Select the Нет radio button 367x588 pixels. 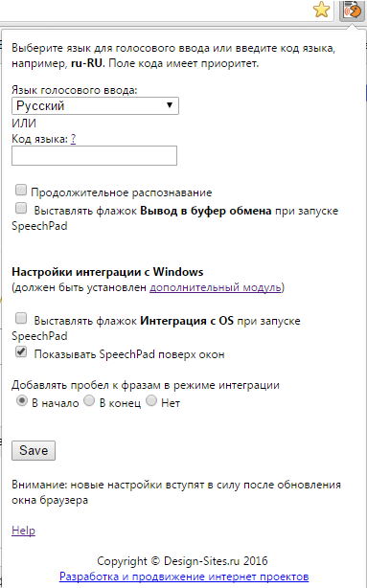coord(151,401)
